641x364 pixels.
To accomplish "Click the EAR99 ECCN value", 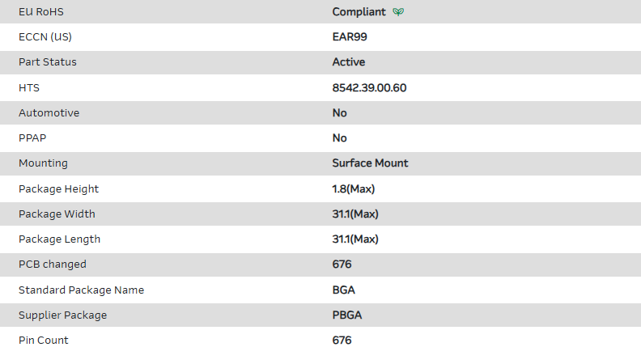I will [350, 37].
